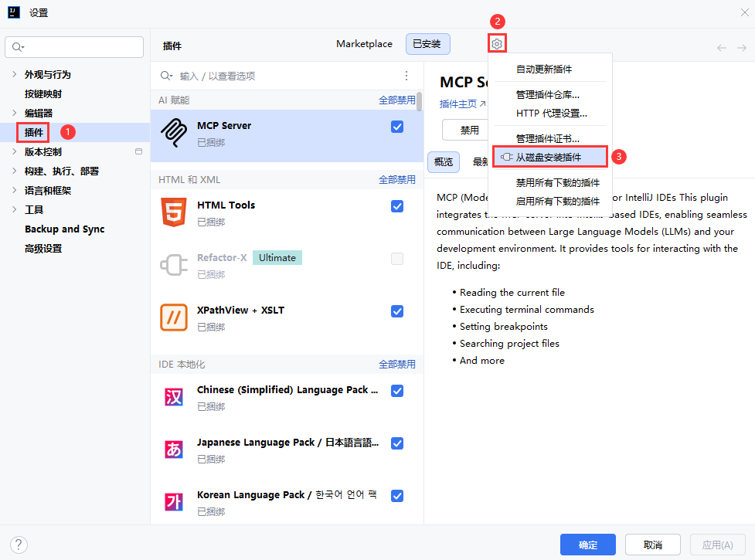Focus the settings search field
This screenshot has height=560, width=755.
[74, 47]
